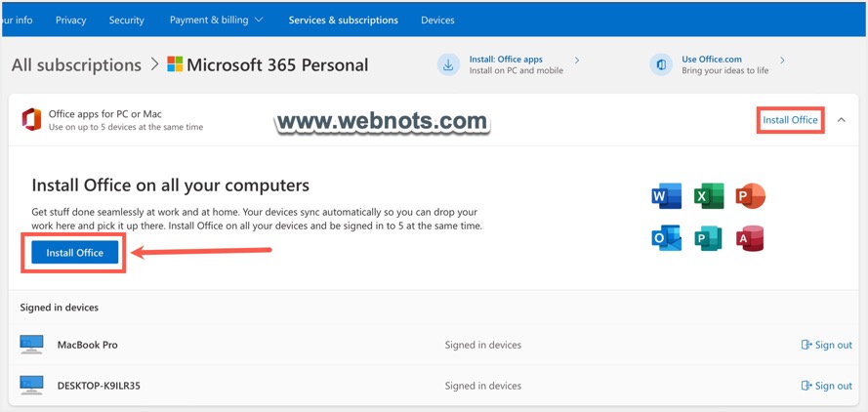Click Office apps for PC or Mac heading
868x412 pixels.
tap(105, 114)
